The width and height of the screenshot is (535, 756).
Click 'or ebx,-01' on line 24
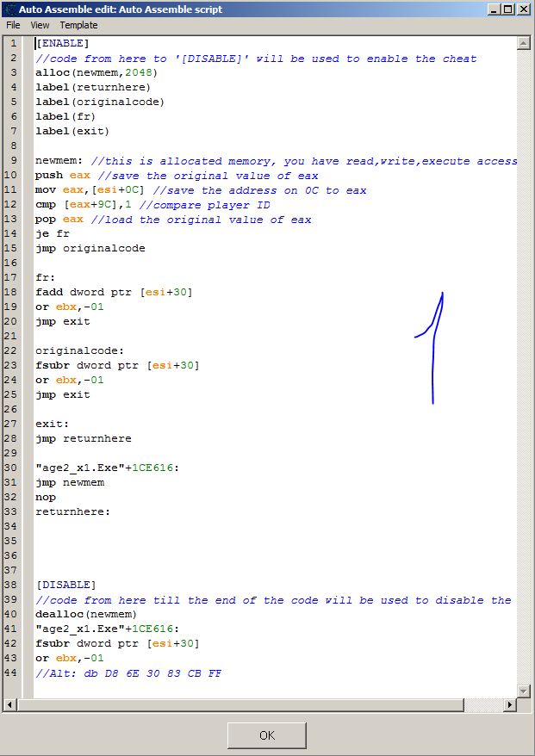[70, 380]
